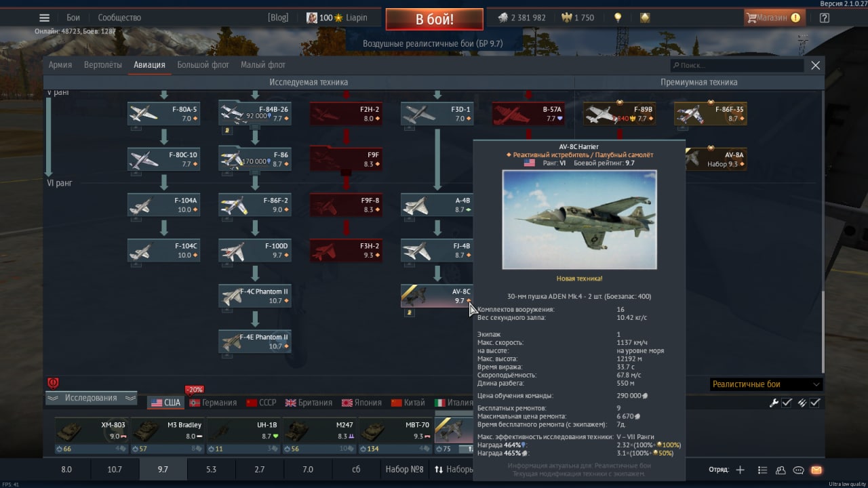Open the hamburger main menu
Screen dimensions: 868x488
point(45,18)
